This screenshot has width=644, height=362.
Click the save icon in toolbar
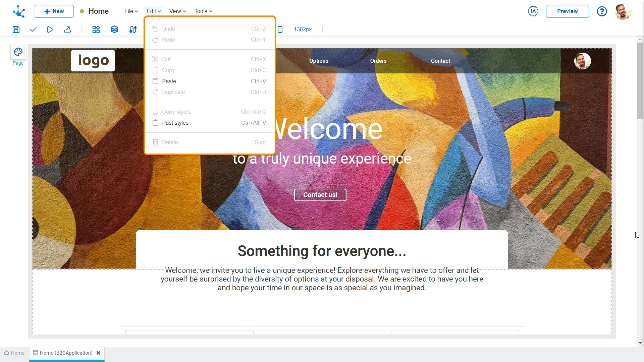(16, 29)
